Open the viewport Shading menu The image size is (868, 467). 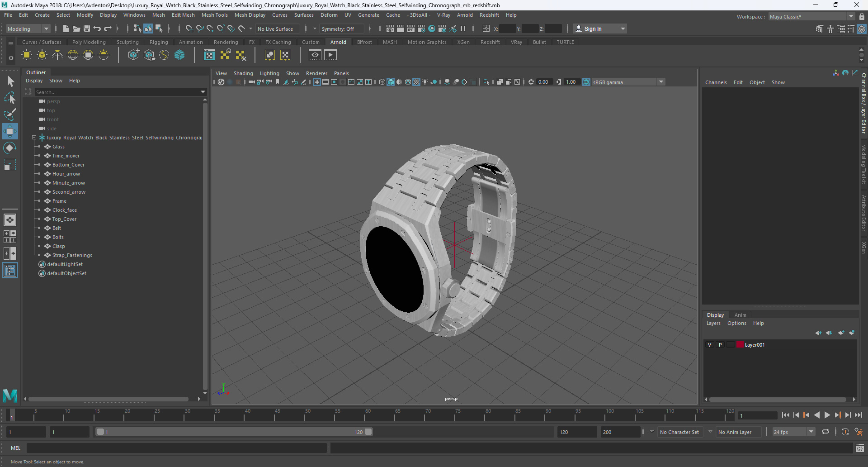(243, 73)
